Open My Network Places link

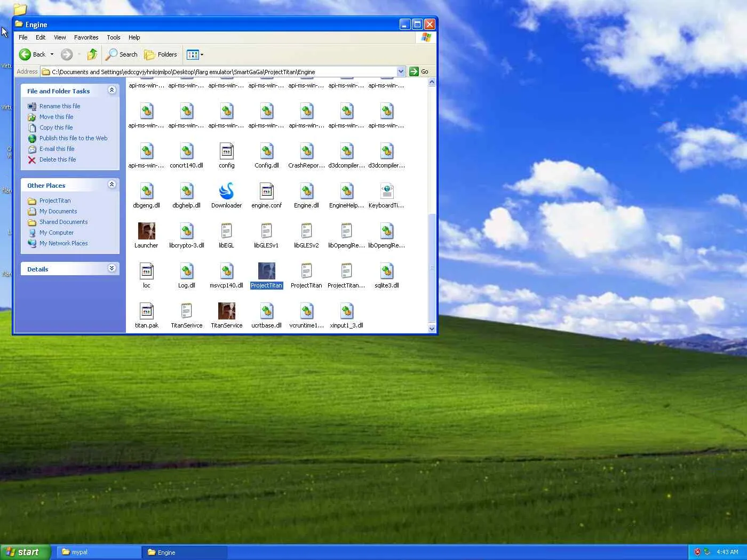click(63, 243)
